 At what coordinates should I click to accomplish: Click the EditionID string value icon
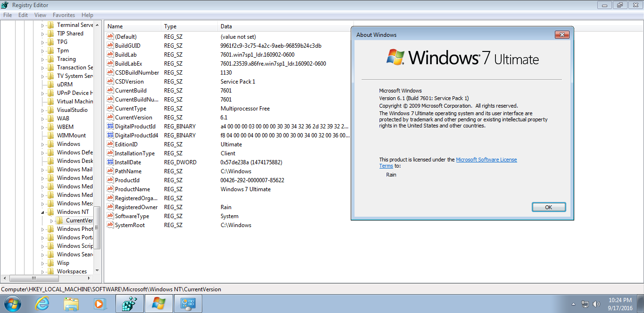tap(111, 144)
